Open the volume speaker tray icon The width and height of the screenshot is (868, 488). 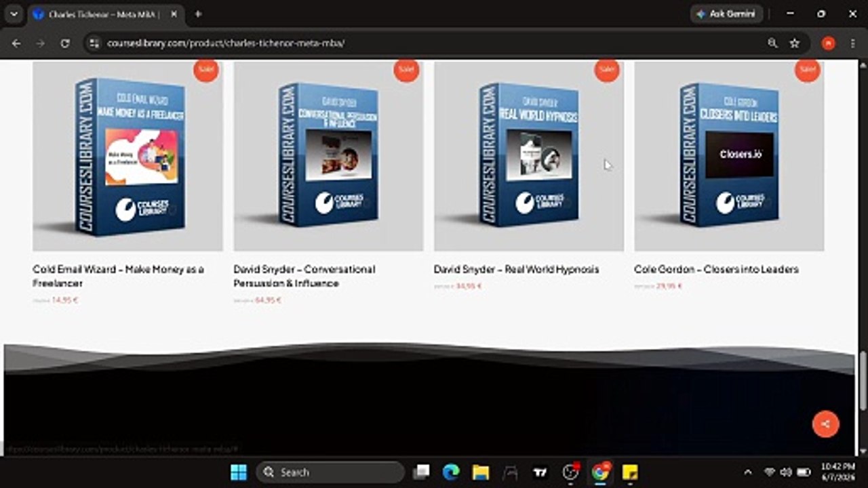pyautogui.click(x=786, y=472)
